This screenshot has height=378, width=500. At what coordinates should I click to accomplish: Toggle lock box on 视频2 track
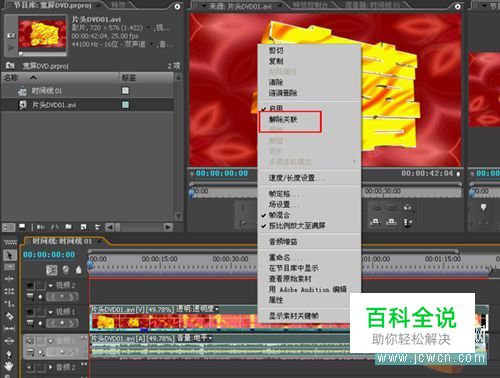[x=41, y=285]
